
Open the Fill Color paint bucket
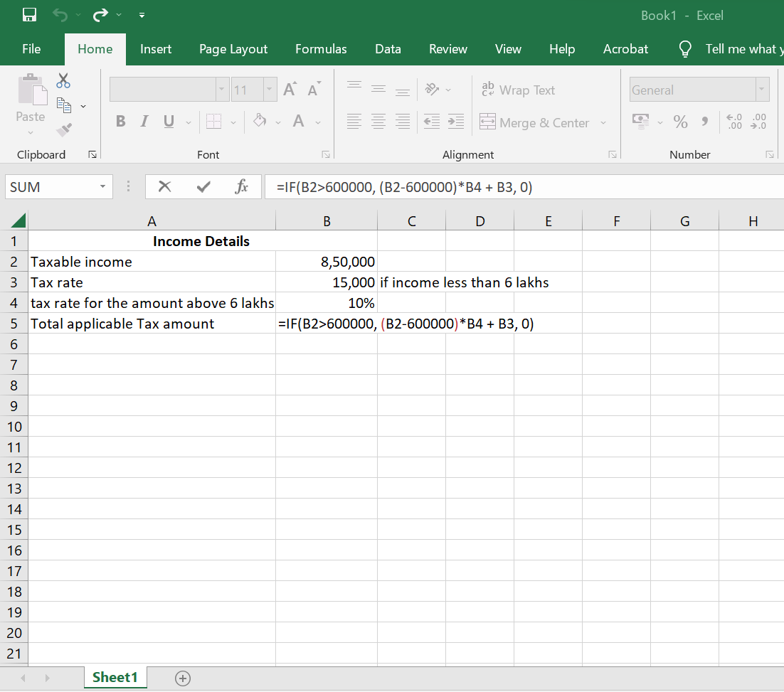click(x=260, y=122)
